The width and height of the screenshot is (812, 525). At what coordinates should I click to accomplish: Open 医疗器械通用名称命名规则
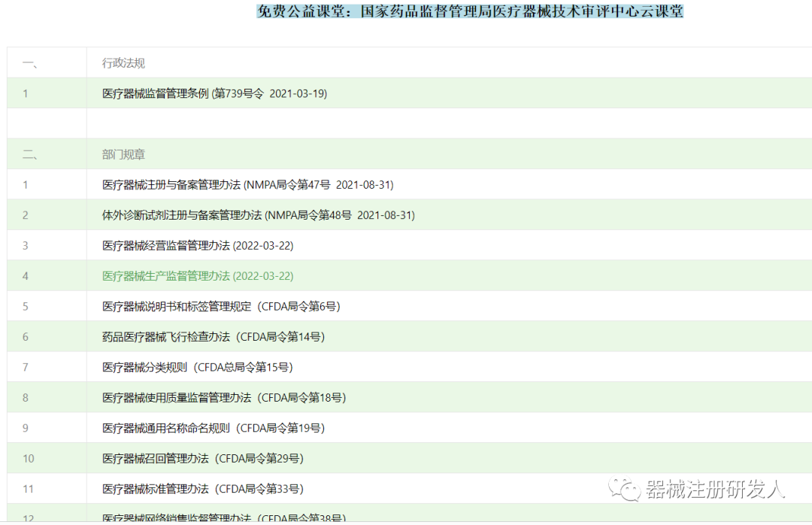click(214, 428)
